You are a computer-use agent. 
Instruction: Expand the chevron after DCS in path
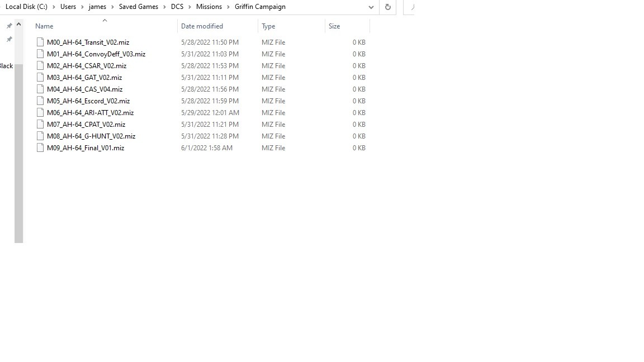tap(190, 7)
